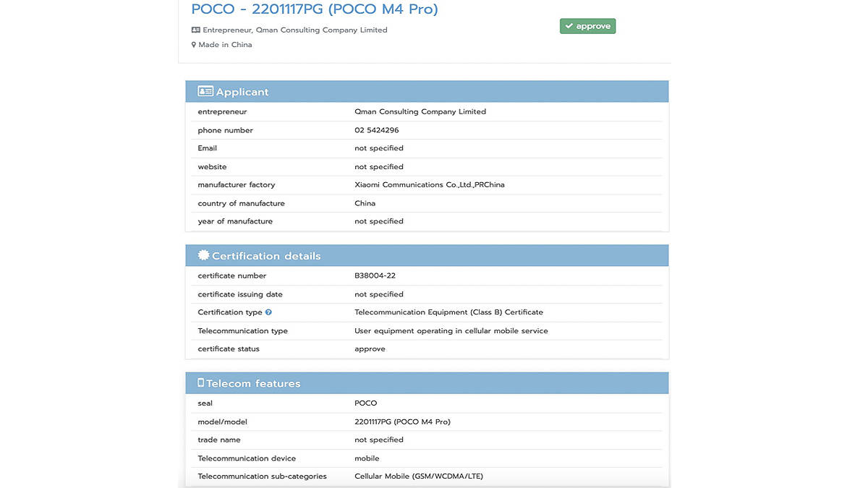Click the model value 2201117PG (POCO M4 Pro)
Image resolution: width=868 pixels, height=488 pixels.
tap(402, 421)
